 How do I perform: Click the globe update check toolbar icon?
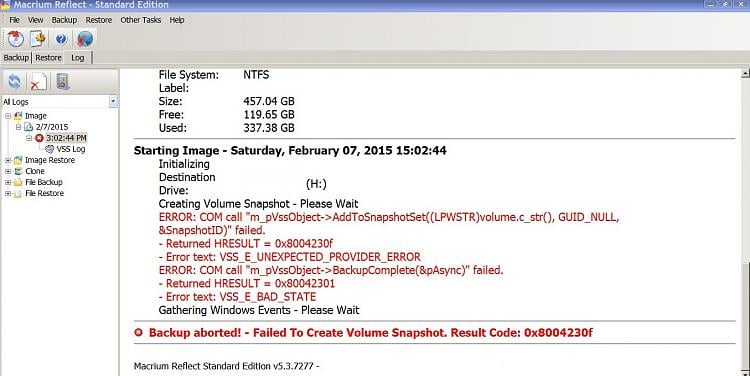pos(85,39)
